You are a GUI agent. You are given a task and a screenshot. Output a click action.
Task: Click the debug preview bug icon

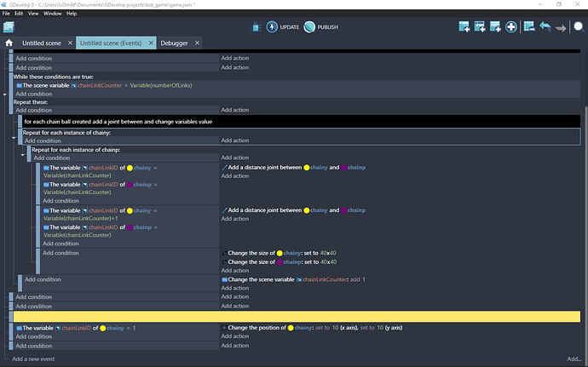tap(256, 27)
